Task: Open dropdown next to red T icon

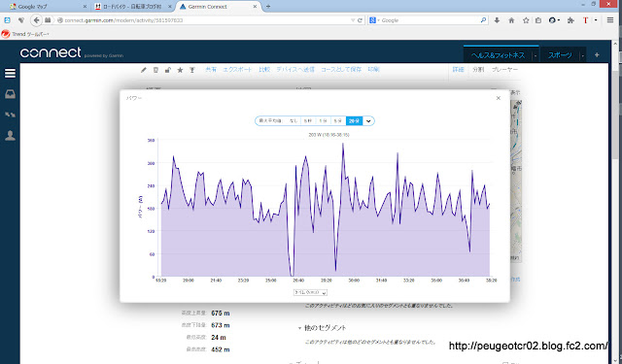Action: coord(596,20)
